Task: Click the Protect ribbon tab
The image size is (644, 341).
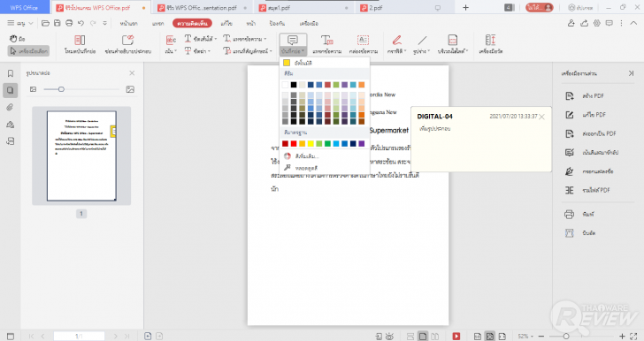Action: [x=277, y=23]
